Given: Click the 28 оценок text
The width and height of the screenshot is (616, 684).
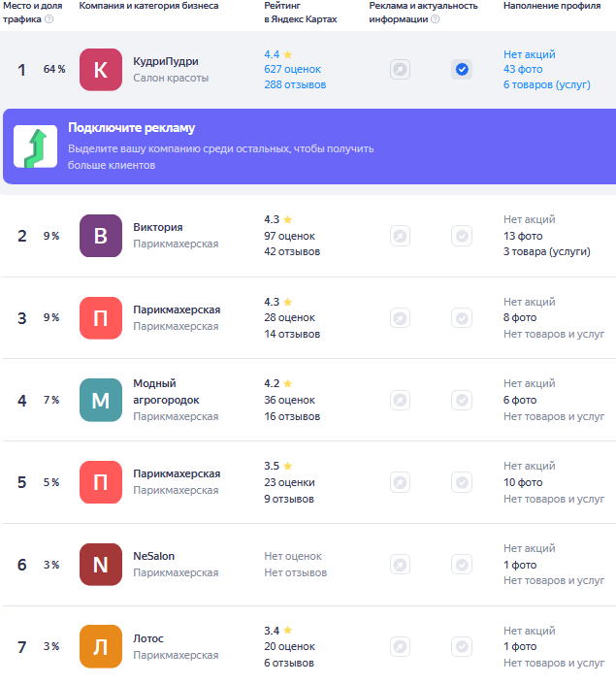Looking at the screenshot, I should (289, 317).
